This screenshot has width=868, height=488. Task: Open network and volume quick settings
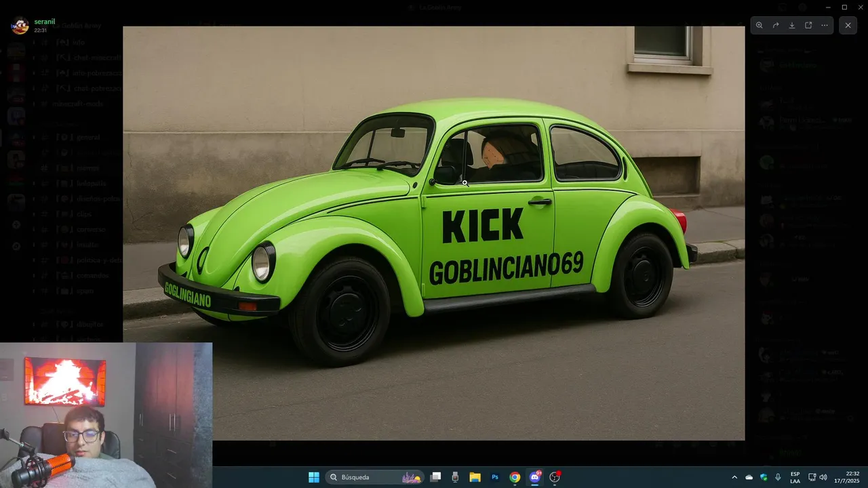[818, 477]
